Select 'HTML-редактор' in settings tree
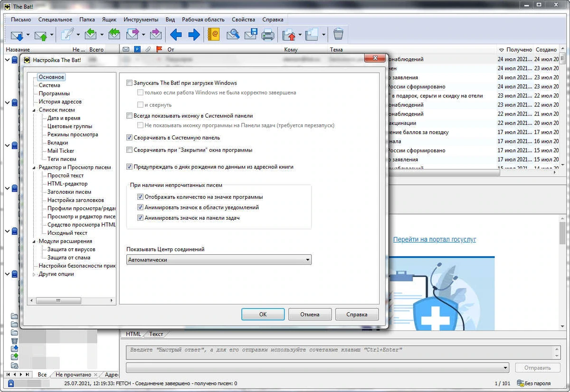This screenshot has width=570, height=392. [67, 184]
